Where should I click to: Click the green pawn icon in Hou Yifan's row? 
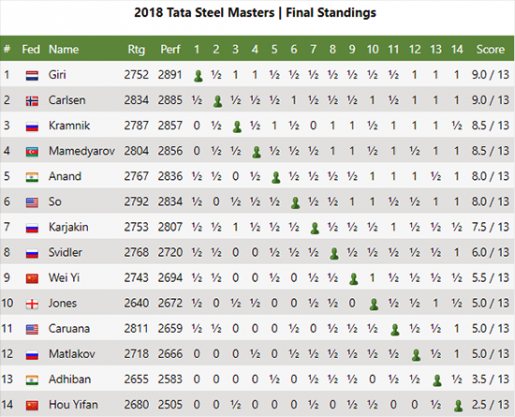[459, 406]
